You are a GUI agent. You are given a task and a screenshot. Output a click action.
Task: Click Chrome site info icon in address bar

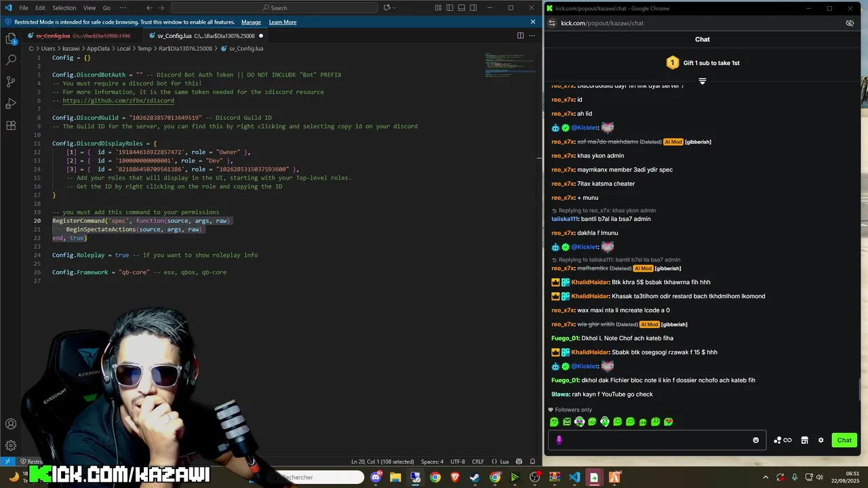click(x=552, y=23)
